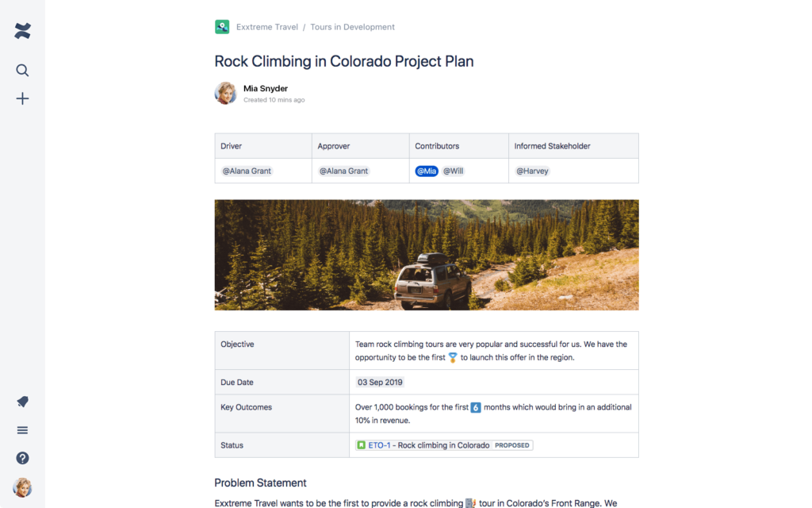Open the Exxtreme Travel space breadcrumb
Screen dimensions: 812x508
[267, 26]
